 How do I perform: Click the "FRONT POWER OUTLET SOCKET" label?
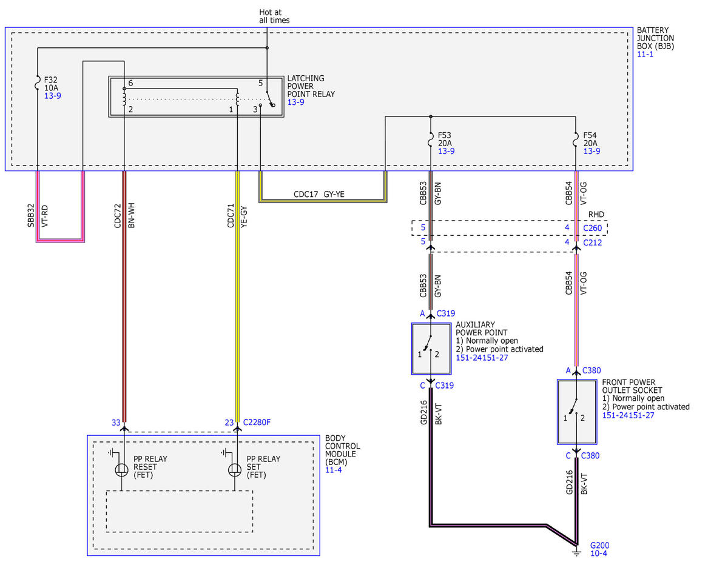[632, 386]
